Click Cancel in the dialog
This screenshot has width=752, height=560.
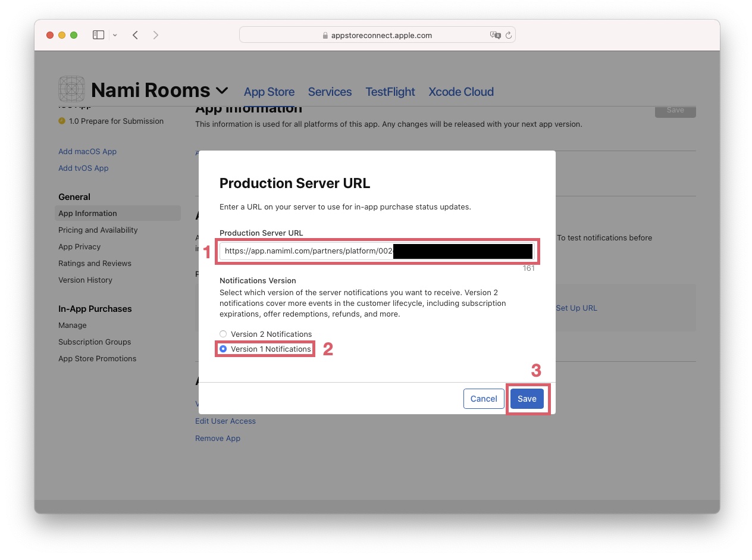click(x=484, y=399)
